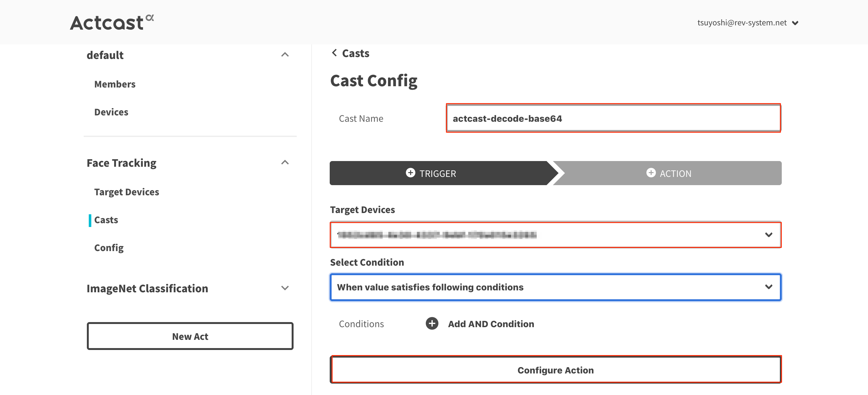Image resolution: width=868 pixels, height=395 pixels.
Task: Open the Select Condition dropdown
Action: pyautogui.click(x=555, y=287)
